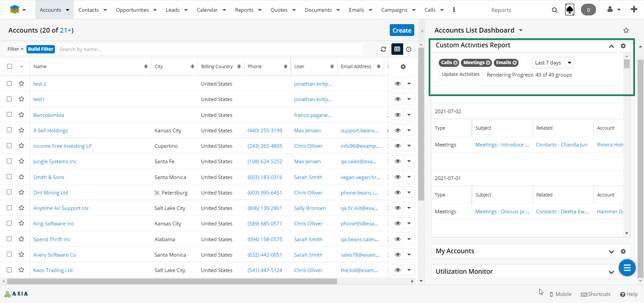
Task: Click the list horizontal scrollbar
Action: pos(172,281)
